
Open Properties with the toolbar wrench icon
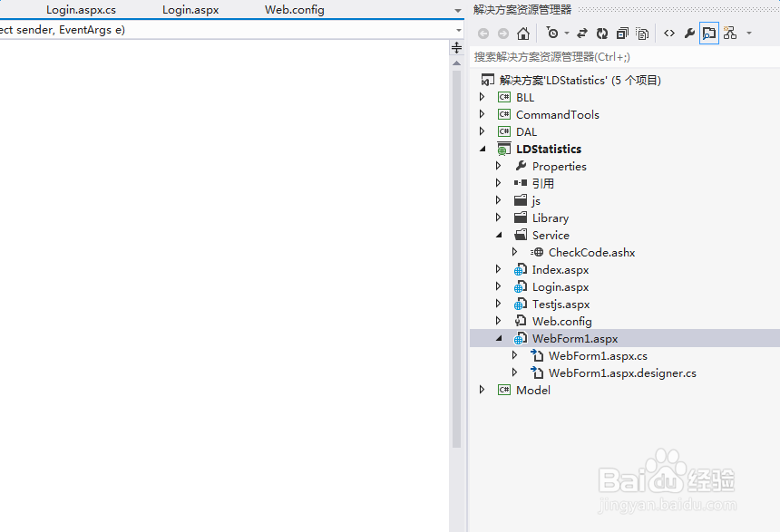pos(689,34)
